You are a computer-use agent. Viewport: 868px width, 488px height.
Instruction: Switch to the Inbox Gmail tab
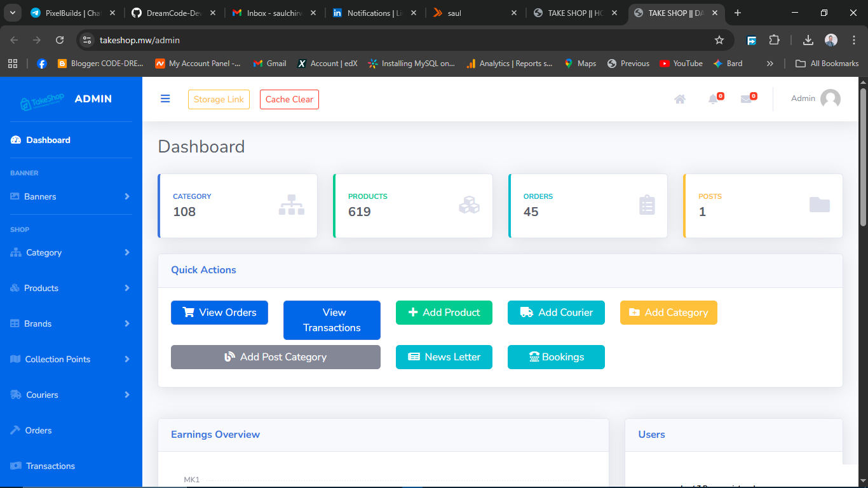273,13
